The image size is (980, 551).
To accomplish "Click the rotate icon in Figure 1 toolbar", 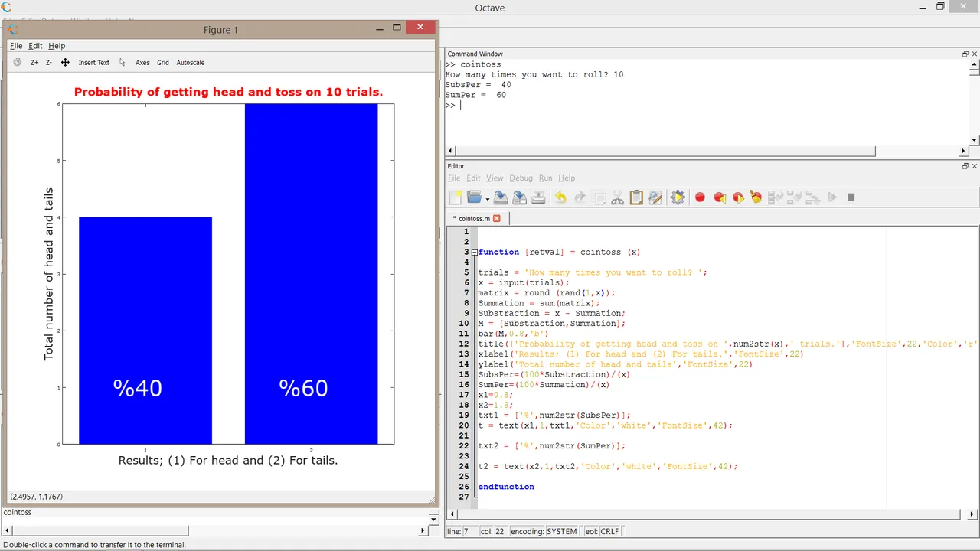I will point(18,63).
